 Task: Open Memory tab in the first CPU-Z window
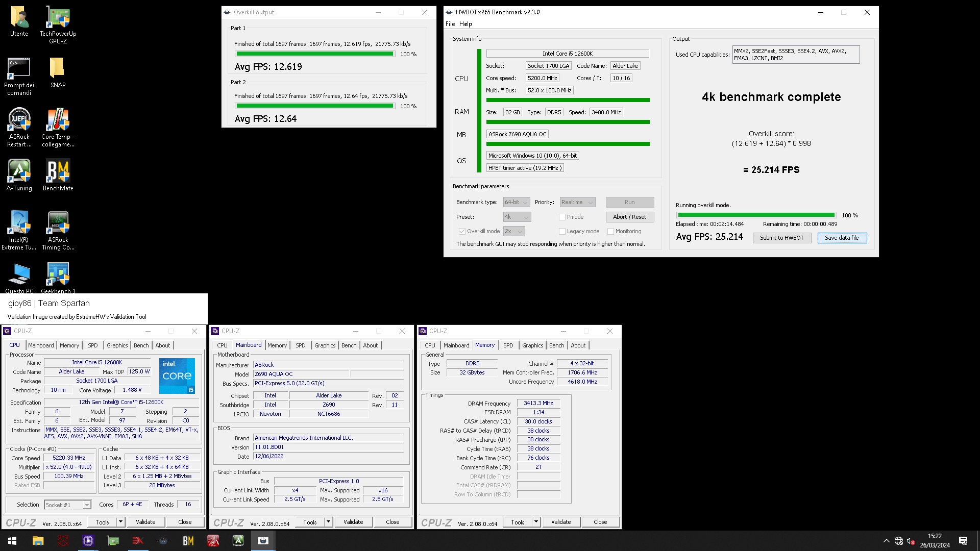pos(69,345)
